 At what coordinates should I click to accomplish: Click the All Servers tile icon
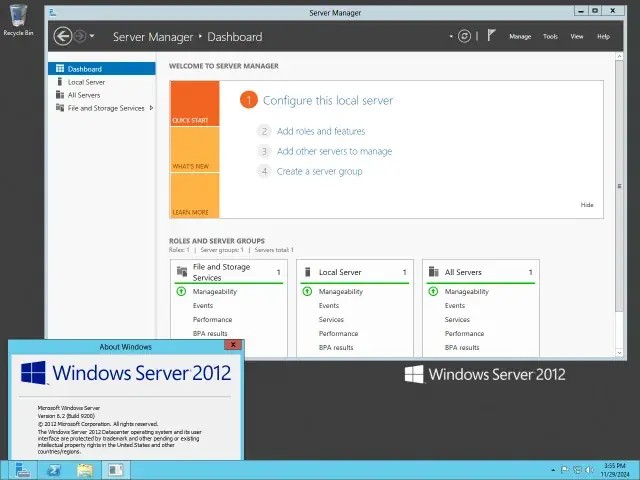point(433,272)
